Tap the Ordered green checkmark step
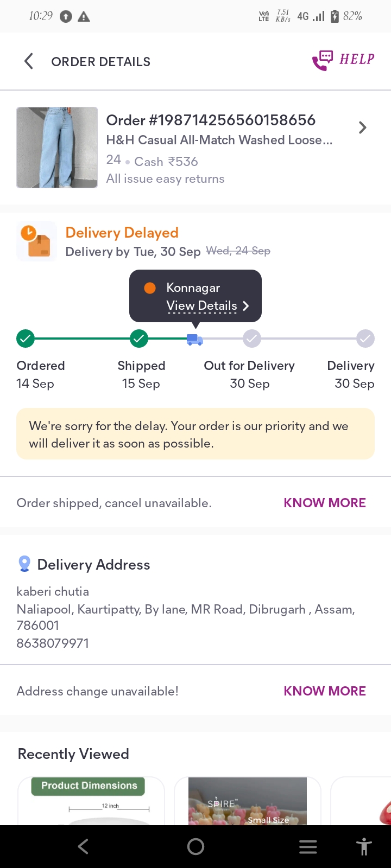 coord(26,339)
